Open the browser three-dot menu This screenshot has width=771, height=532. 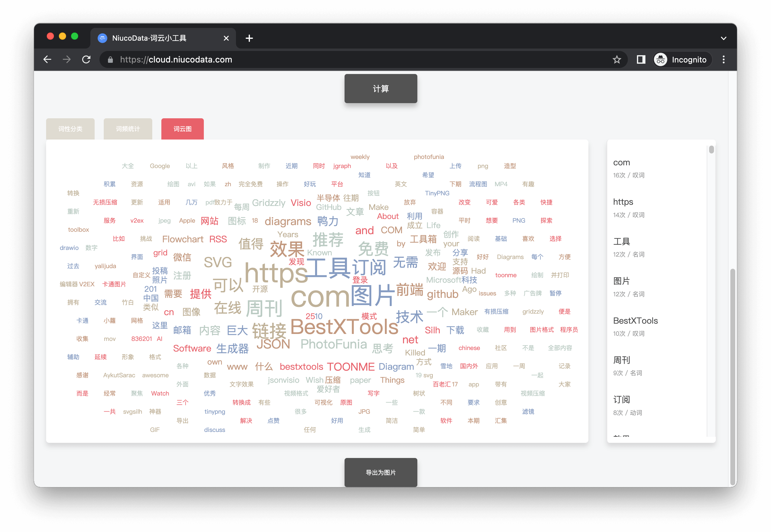click(x=723, y=60)
